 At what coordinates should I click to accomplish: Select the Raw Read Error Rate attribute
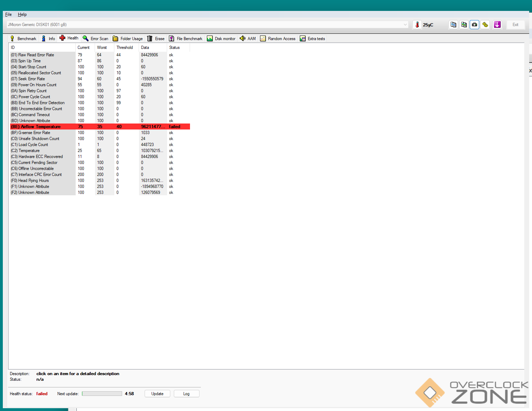point(100,55)
